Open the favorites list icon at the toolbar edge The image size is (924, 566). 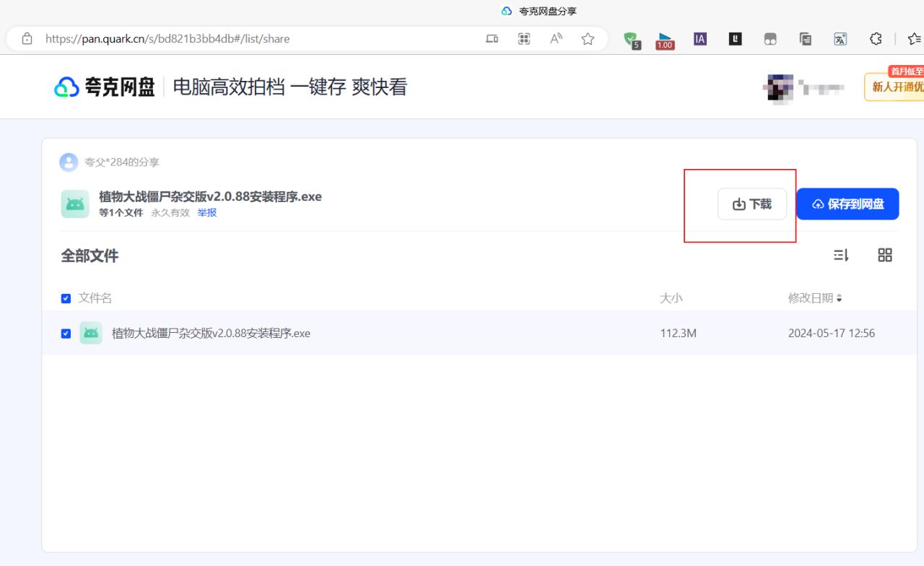click(x=915, y=39)
